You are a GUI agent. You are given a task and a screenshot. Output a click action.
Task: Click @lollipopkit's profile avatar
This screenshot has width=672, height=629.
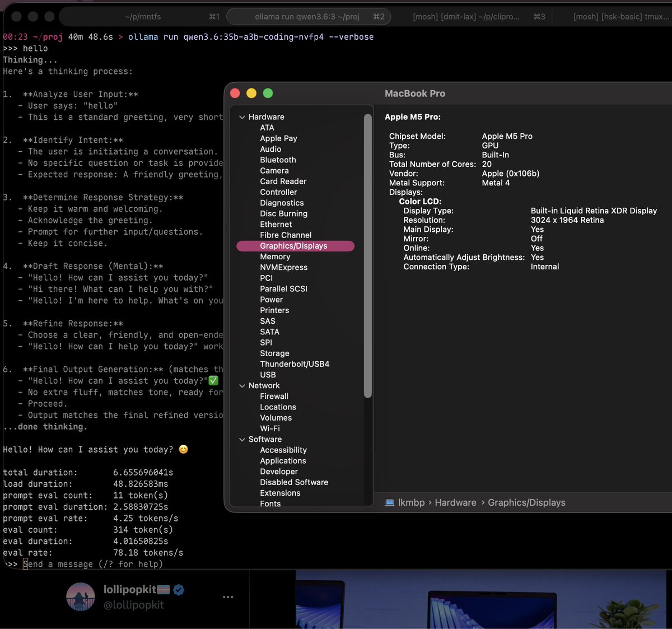[81, 597]
